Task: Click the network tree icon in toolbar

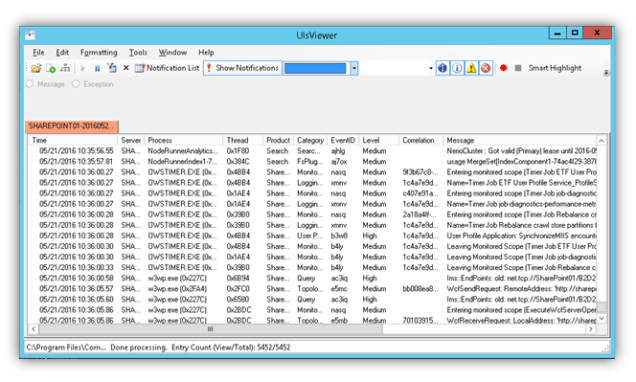Action: [x=65, y=68]
